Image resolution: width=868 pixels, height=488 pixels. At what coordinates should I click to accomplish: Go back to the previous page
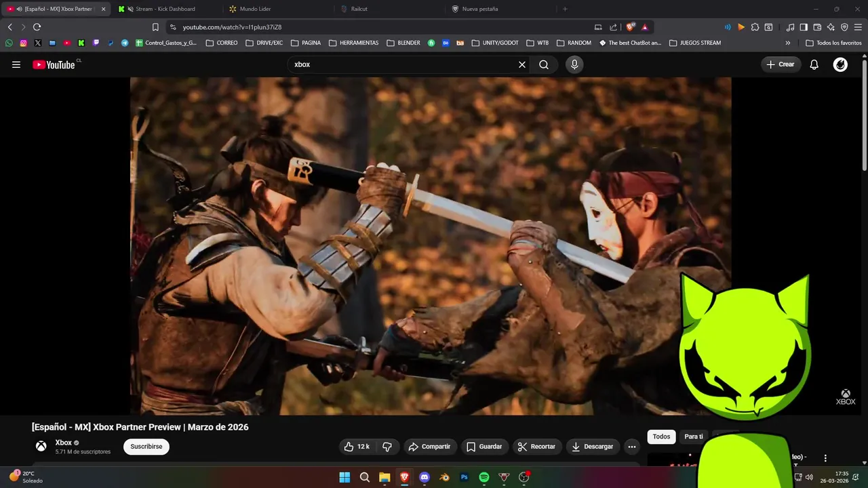pyautogui.click(x=9, y=27)
